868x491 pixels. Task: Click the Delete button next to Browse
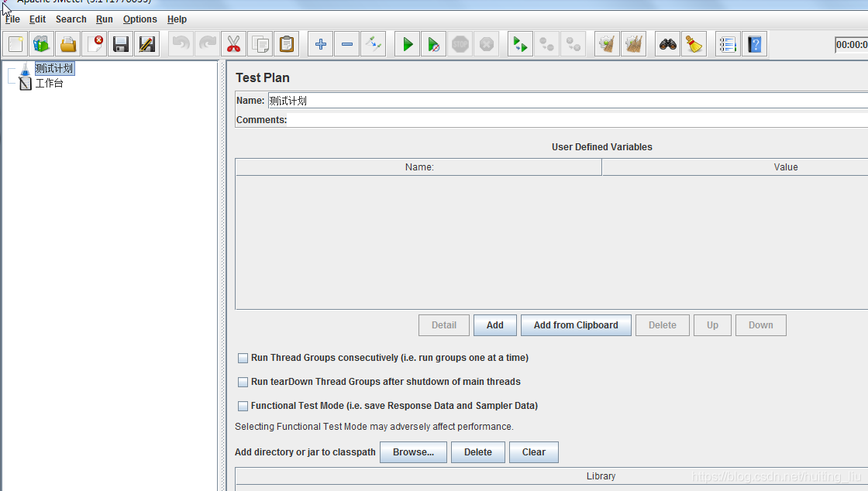[x=478, y=452]
